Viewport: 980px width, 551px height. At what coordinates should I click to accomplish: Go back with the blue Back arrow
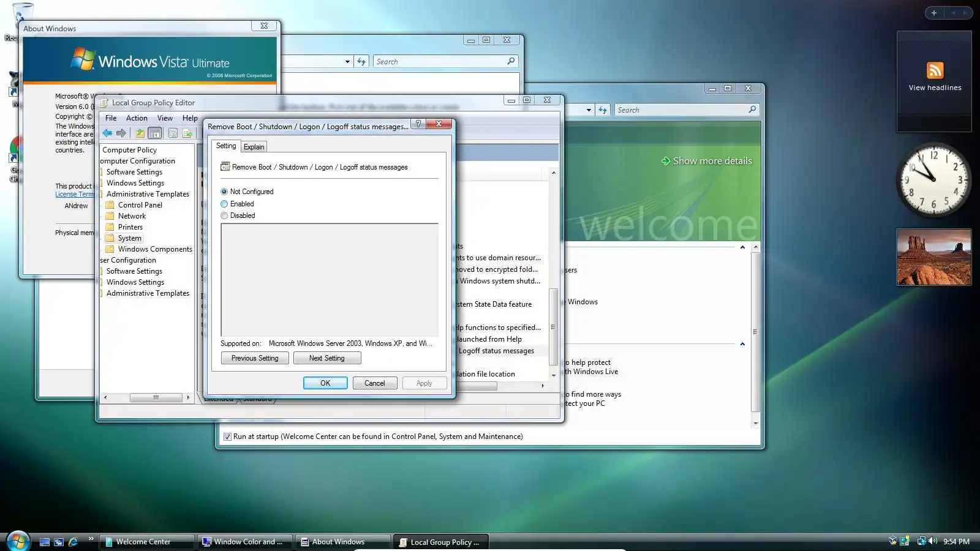[x=107, y=133]
